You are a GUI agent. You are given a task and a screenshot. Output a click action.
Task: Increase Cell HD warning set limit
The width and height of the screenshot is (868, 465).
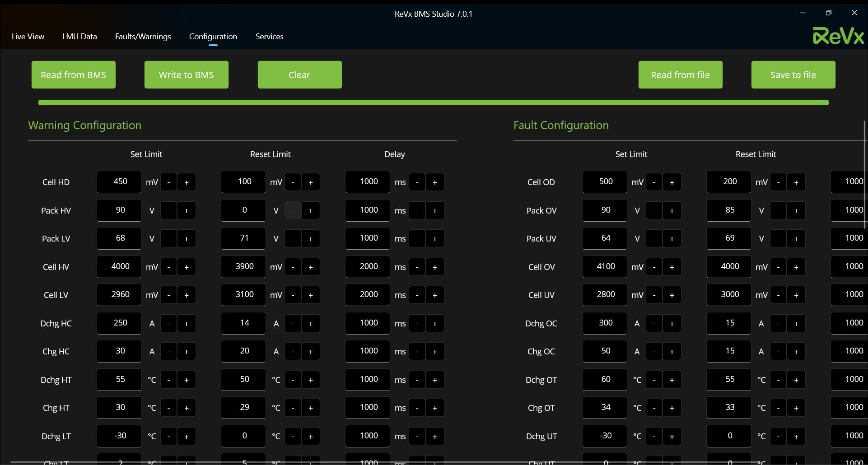point(186,182)
